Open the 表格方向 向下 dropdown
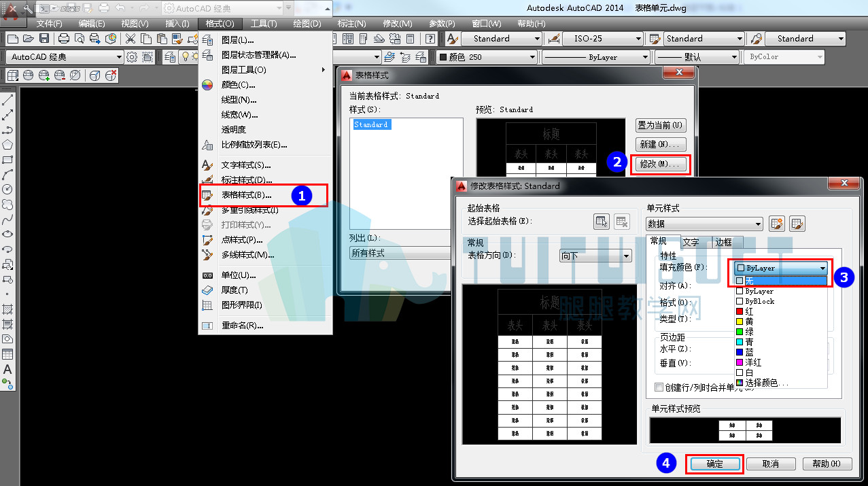 (595, 256)
